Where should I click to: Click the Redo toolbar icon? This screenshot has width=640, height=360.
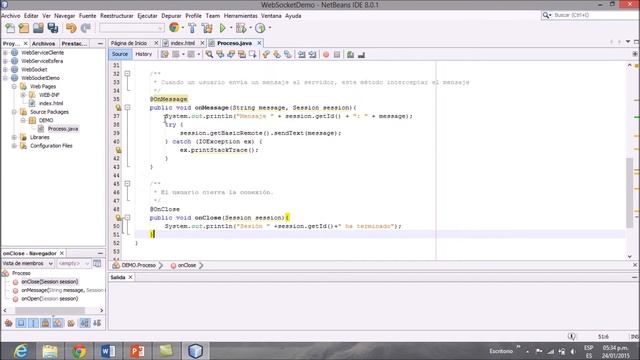coord(86,28)
